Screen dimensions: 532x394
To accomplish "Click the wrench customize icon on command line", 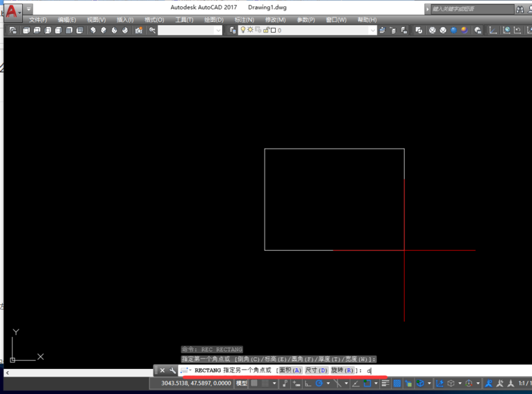I will coord(172,370).
